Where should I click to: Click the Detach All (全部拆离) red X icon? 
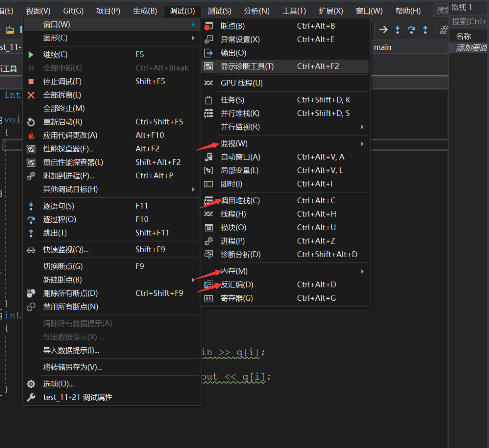[x=31, y=95]
